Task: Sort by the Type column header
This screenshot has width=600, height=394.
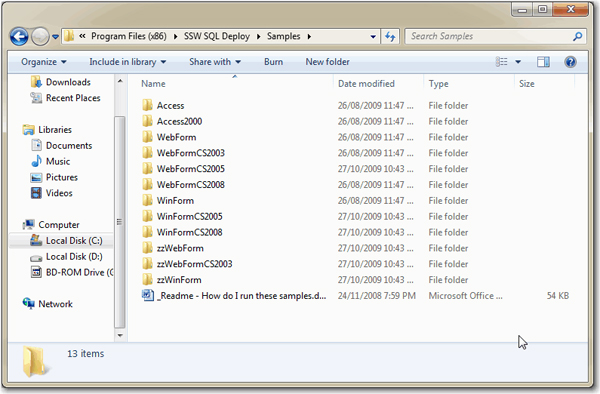Action: (439, 84)
